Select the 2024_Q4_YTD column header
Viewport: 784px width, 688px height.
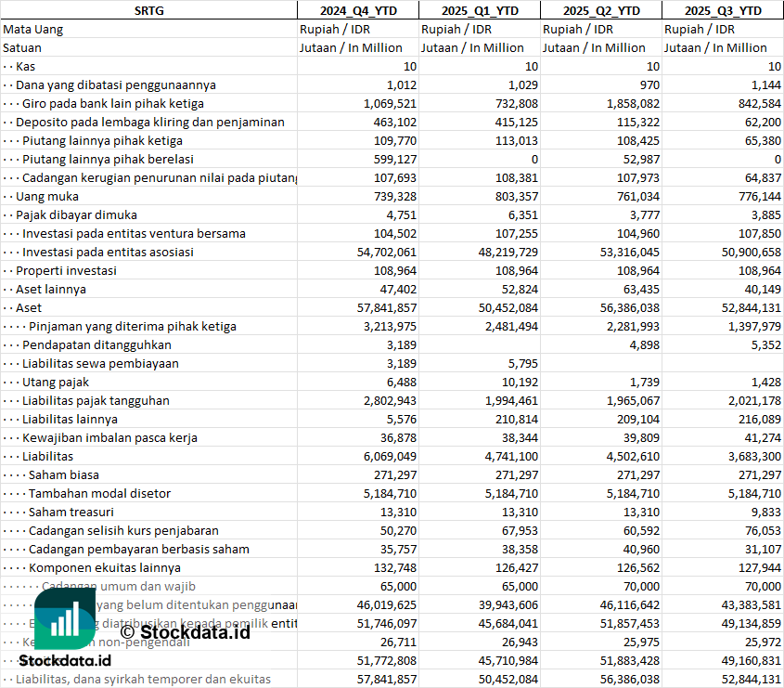point(357,10)
